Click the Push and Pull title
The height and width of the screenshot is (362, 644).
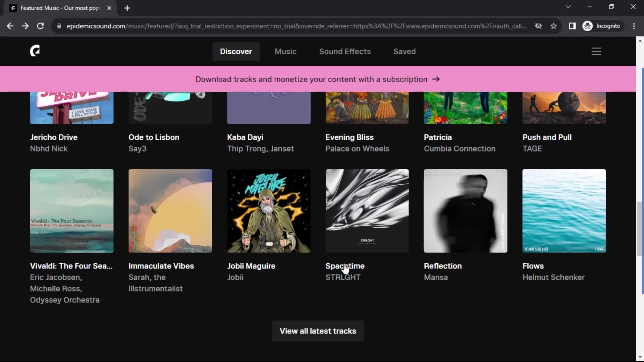pyautogui.click(x=547, y=137)
